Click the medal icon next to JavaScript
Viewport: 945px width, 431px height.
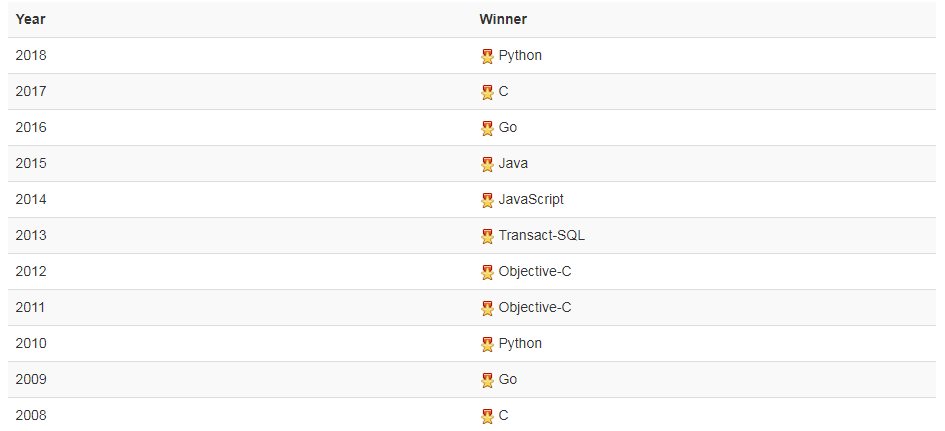(x=487, y=200)
